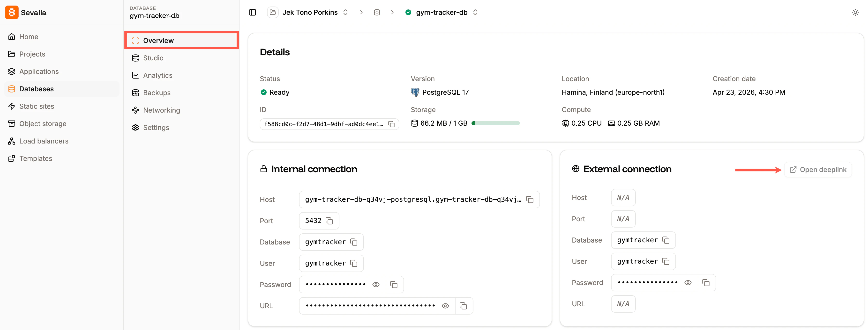868x330 pixels.
Task: Click the green status dot near gym-tracker-db breadcrumb
Action: 408,13
